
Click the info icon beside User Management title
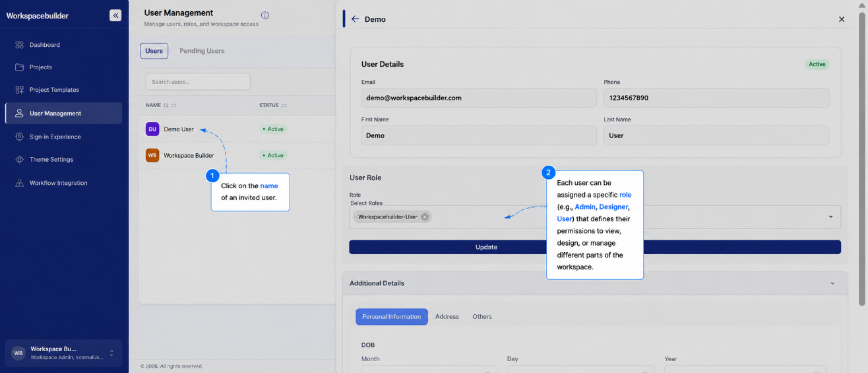tap(265, 15)
